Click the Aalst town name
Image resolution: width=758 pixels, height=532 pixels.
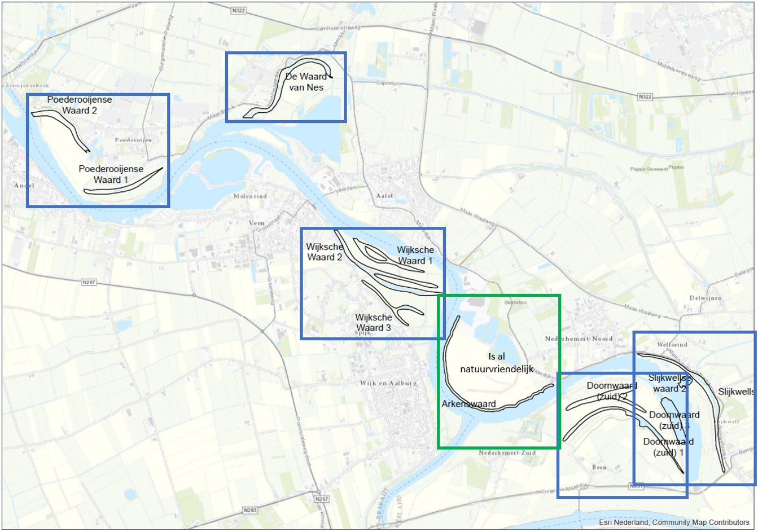(384, 196)
